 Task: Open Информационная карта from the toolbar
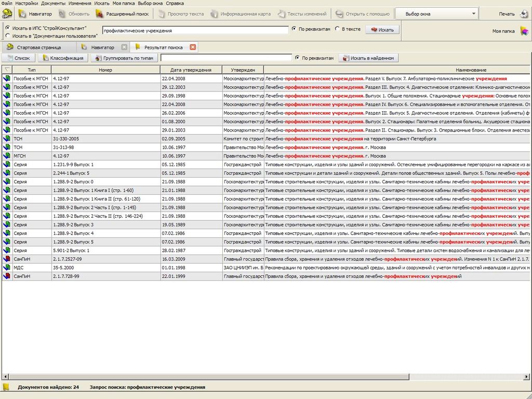pos(241,14)
